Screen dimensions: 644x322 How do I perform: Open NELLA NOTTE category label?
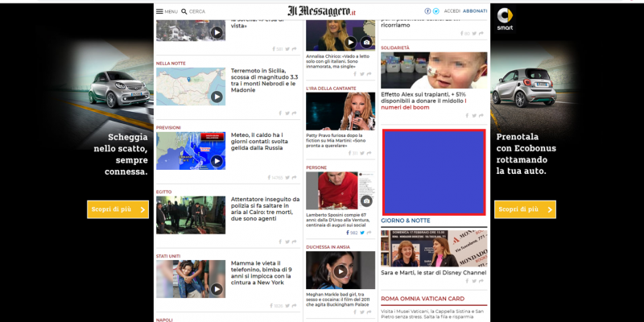(171, 64)
